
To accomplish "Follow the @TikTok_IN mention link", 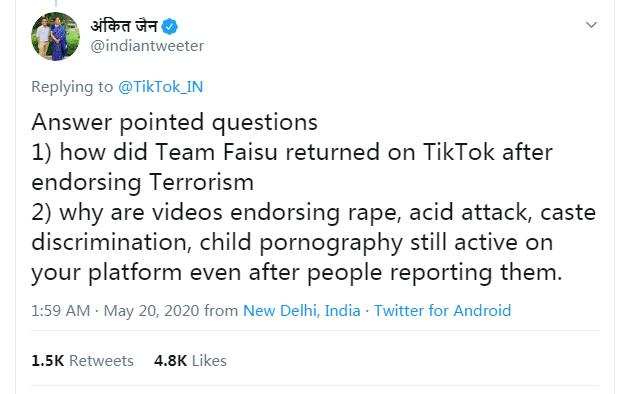I will click(160, 87).
